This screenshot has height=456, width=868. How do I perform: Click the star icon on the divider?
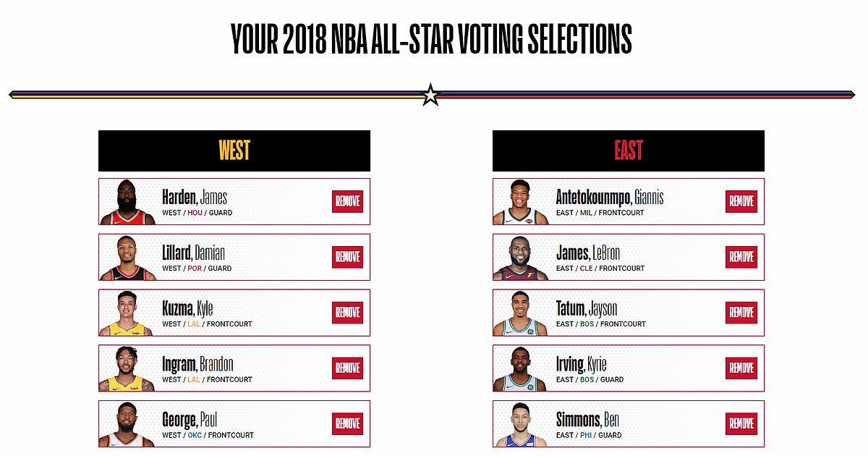[x=430, y=95]
